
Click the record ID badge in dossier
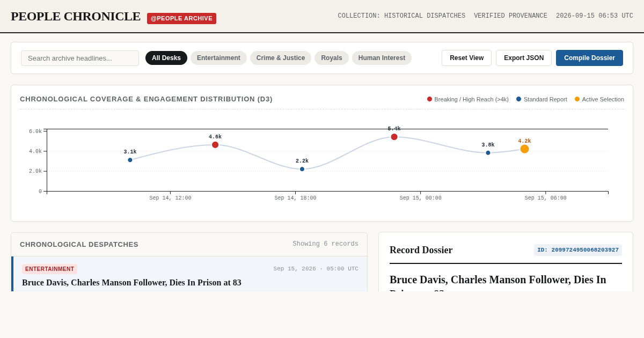pos(578,250)
